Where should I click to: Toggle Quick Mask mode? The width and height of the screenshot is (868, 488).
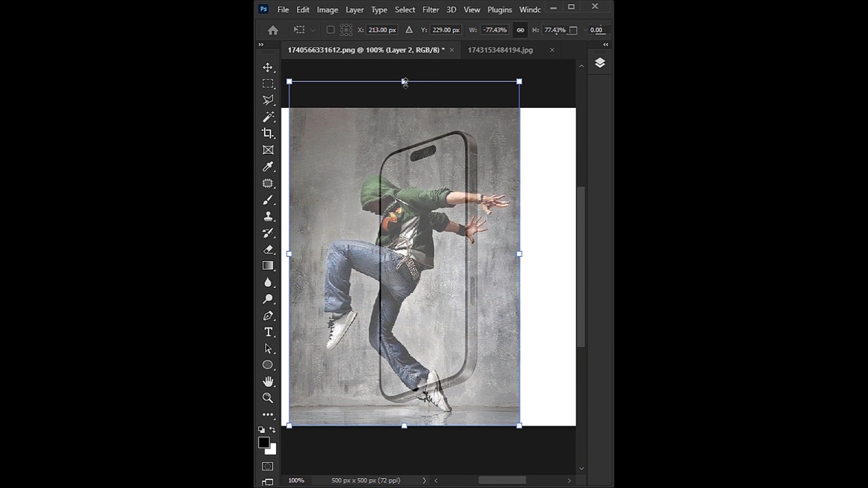point(268,466)
